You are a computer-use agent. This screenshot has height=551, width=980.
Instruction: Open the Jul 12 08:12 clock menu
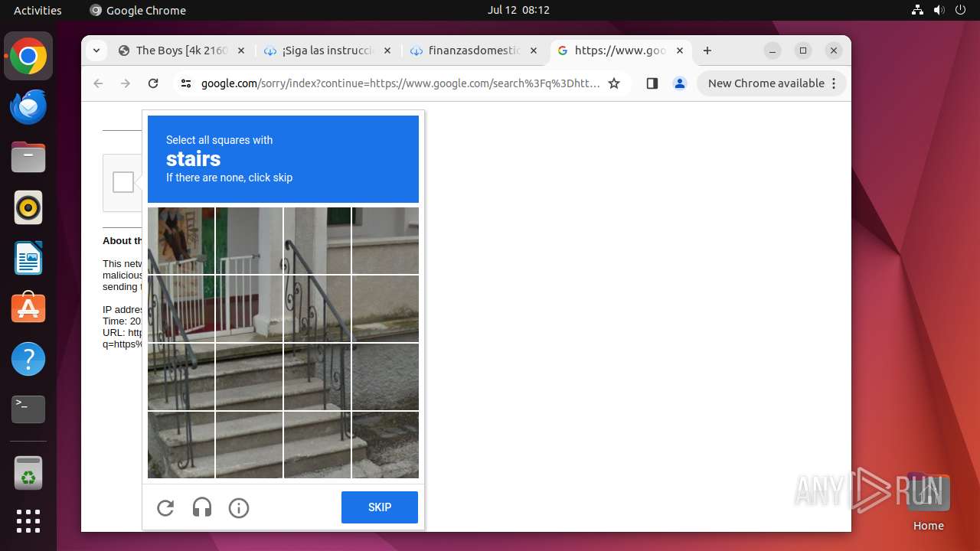[x=518, y=10]
